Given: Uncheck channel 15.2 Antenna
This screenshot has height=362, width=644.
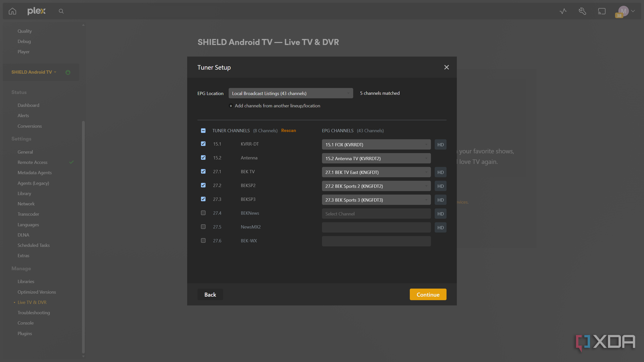Looking at the screenshot, I should tap(203, 157).
